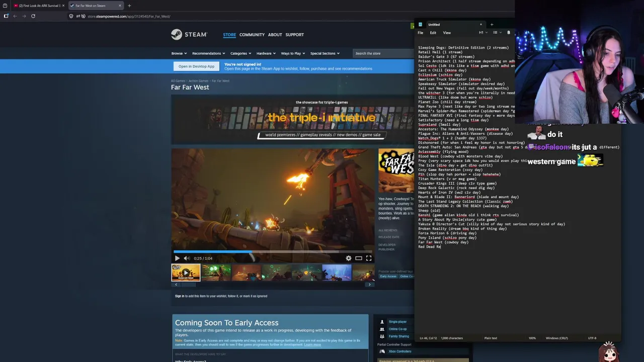Close the Untitled tab in Notepad
Image resolution: width=644 pixels, height=362 pixels.
481,24
